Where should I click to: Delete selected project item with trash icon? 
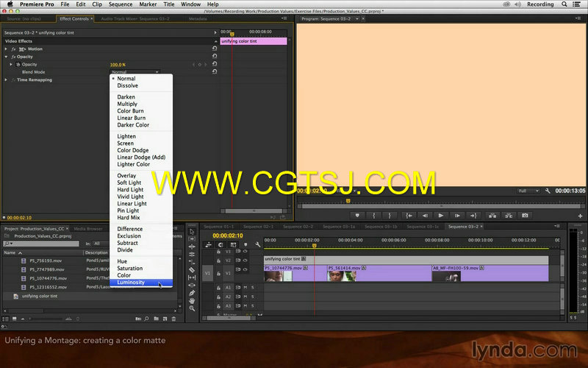173,319
